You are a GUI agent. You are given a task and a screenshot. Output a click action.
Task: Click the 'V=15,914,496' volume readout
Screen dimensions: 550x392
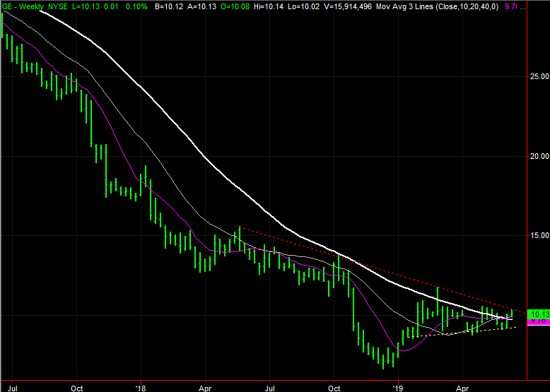[x=348, y=6]
